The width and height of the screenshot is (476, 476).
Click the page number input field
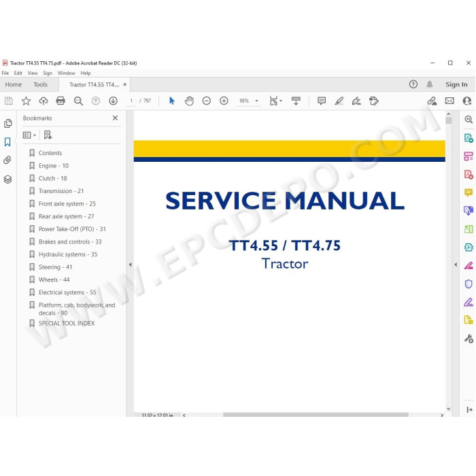[x=131, y=101]
